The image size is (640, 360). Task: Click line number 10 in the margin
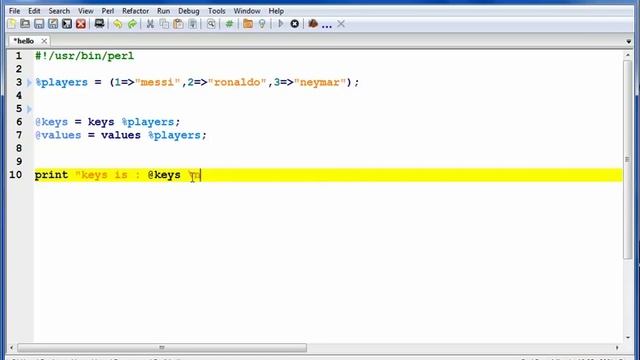[x=16, y=175]
